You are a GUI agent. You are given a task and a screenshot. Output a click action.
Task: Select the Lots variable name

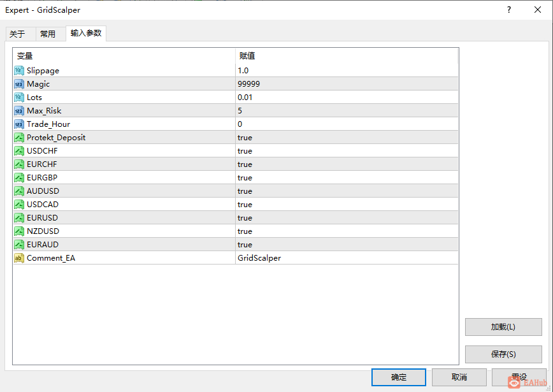click(x=34, y=98)
